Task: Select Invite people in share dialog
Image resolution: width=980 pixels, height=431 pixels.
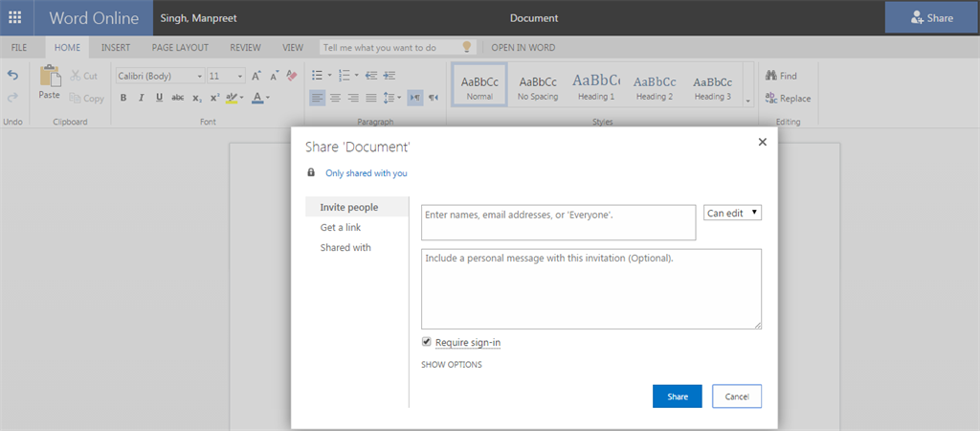Action: (357, 207)
